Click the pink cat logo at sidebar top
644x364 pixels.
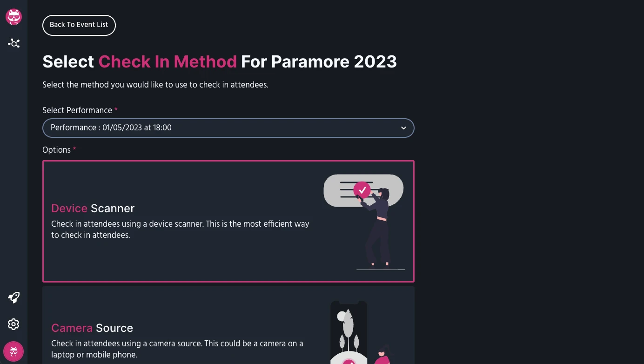[13, 17]
